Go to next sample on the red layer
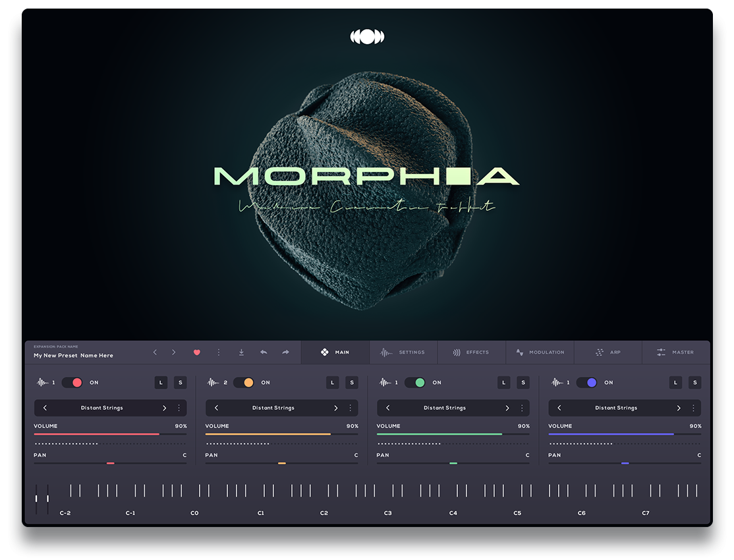Viewport: 734px width, 560px height. [x=164, y=408]
